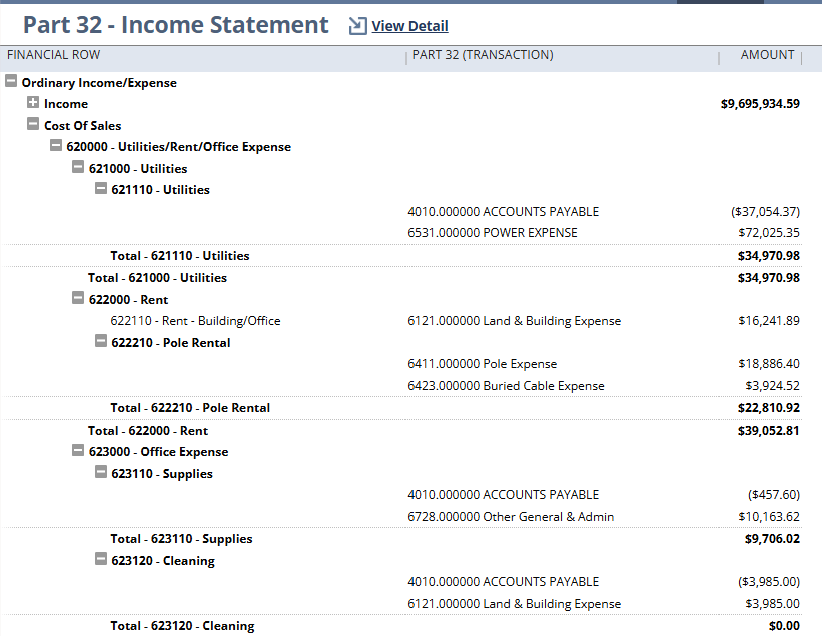Click the amount $16,241.89

[769, 321]
